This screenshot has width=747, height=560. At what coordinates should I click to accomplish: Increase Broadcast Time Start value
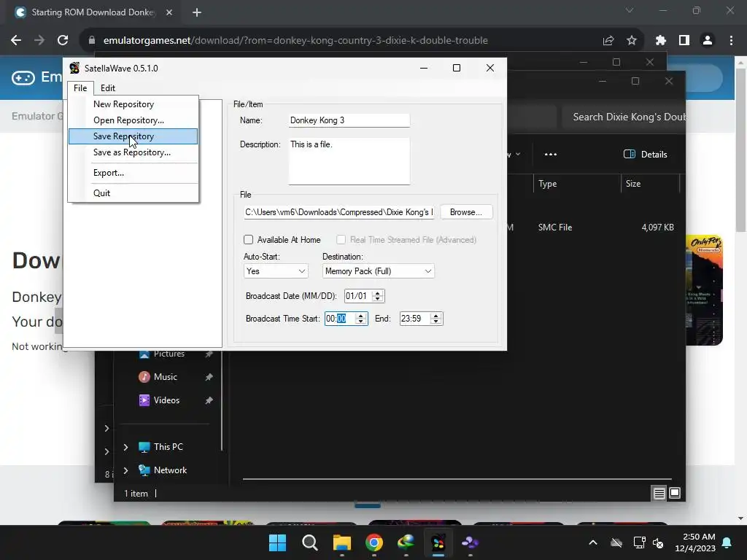click(x=360, y=316)
